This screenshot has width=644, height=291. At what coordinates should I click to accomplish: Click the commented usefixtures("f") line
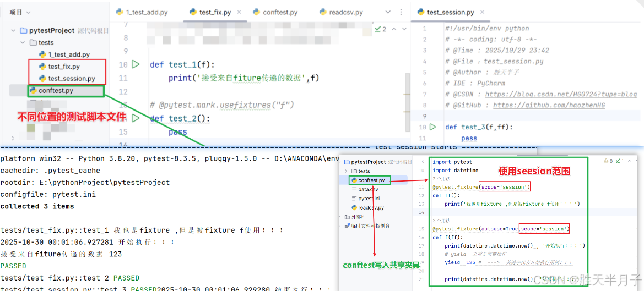tap(222, 105)
